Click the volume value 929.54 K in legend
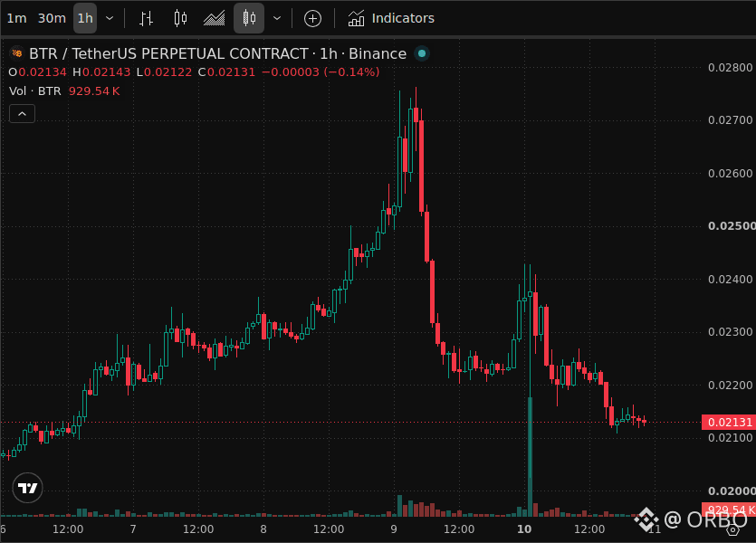The width and height of the screenshot is (756, 543). coord(94,91)
